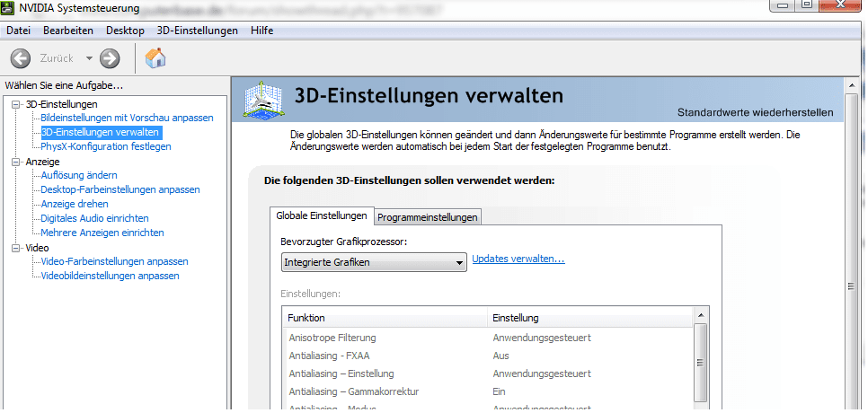The image size is (868, 413).
Task: Open Auflösung ändern
Action: pyautogui.click(x=79, y=175)
